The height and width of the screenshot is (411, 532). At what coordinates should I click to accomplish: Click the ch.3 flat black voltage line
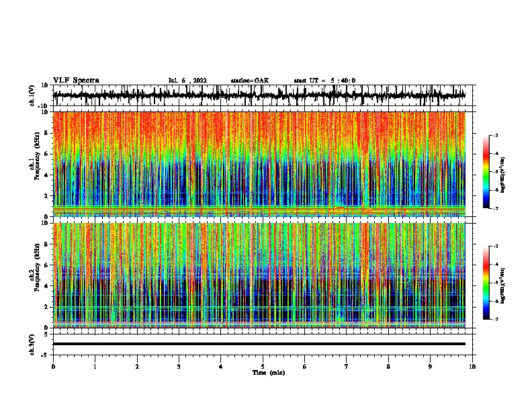(x=259, y=344)
